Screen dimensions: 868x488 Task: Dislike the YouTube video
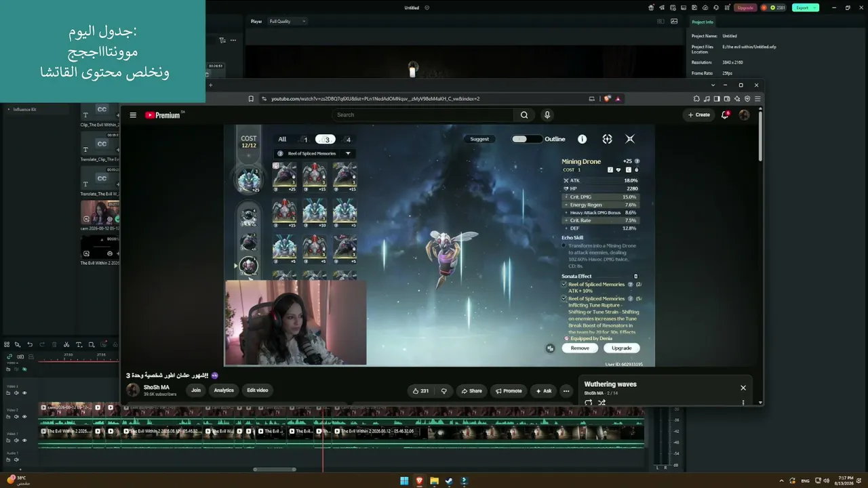(444, 390)
